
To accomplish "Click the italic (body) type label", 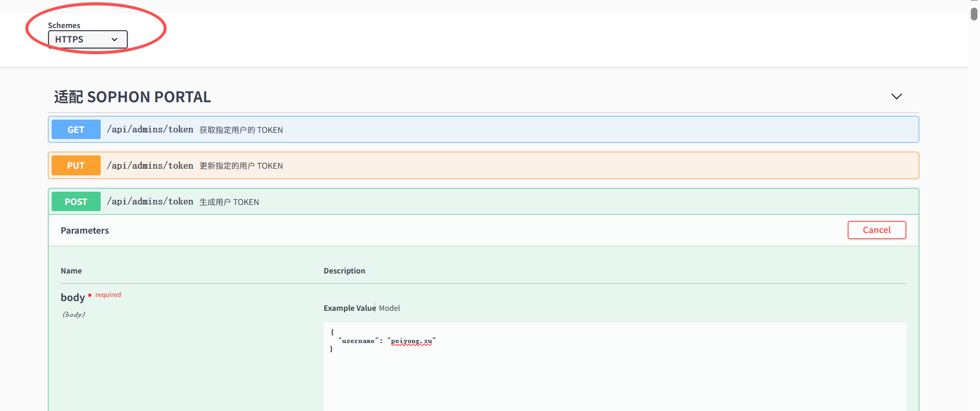I will point(74,314).
